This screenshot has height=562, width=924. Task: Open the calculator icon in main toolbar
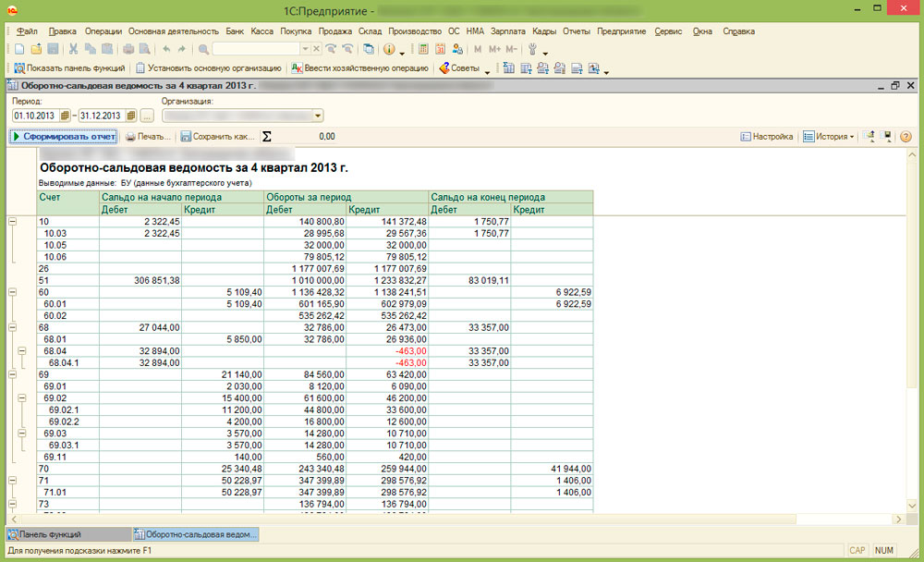click(x=423, y=49)
